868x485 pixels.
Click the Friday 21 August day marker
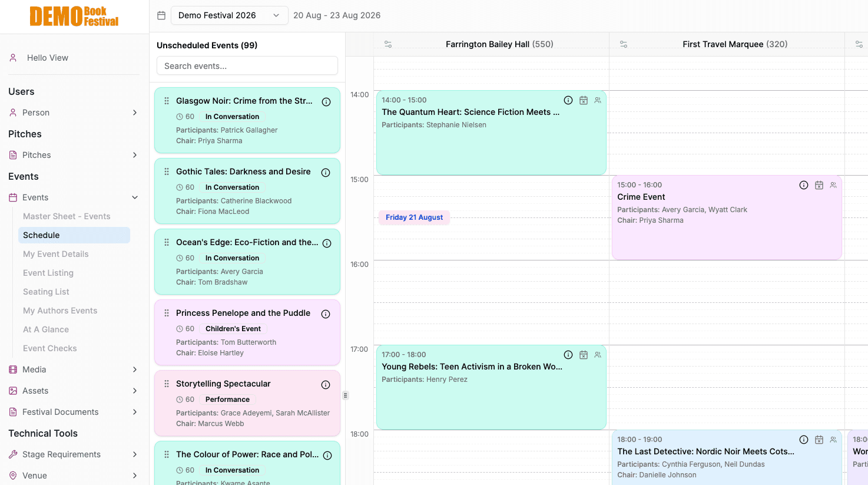(414, 217)
